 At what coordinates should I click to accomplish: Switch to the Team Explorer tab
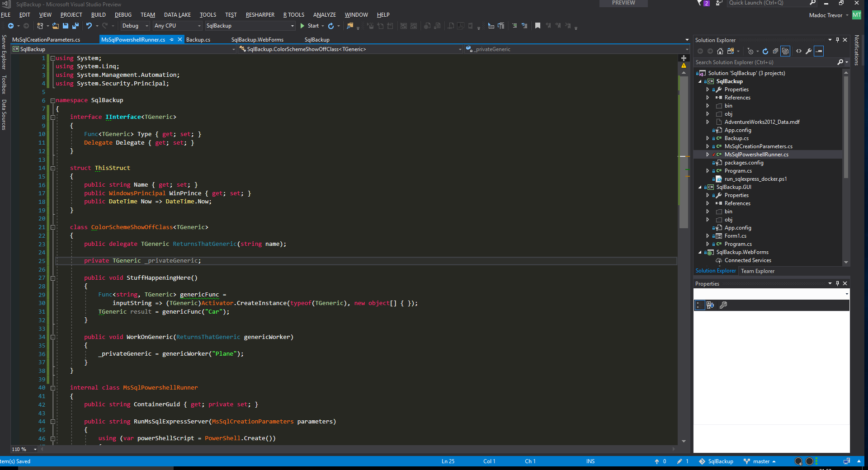pyautogui.click(x=757, y=271)
